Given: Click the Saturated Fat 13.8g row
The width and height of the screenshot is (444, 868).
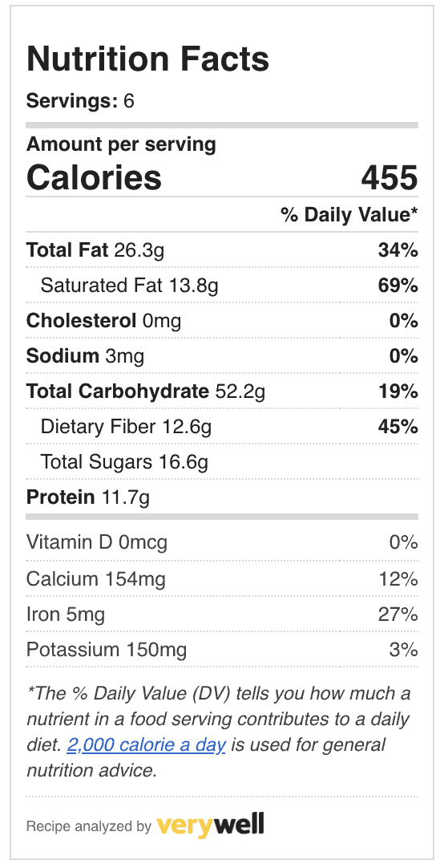Looking at the screenshot, I should [222, 286].
